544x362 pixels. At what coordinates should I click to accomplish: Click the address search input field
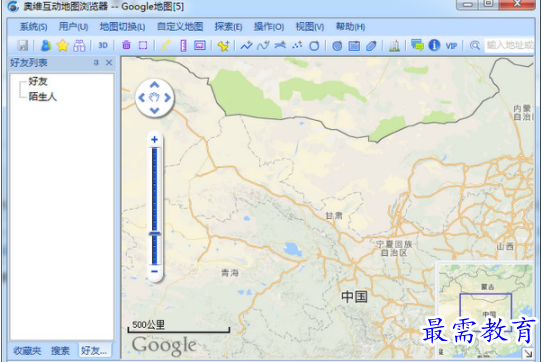click(509, 45)
